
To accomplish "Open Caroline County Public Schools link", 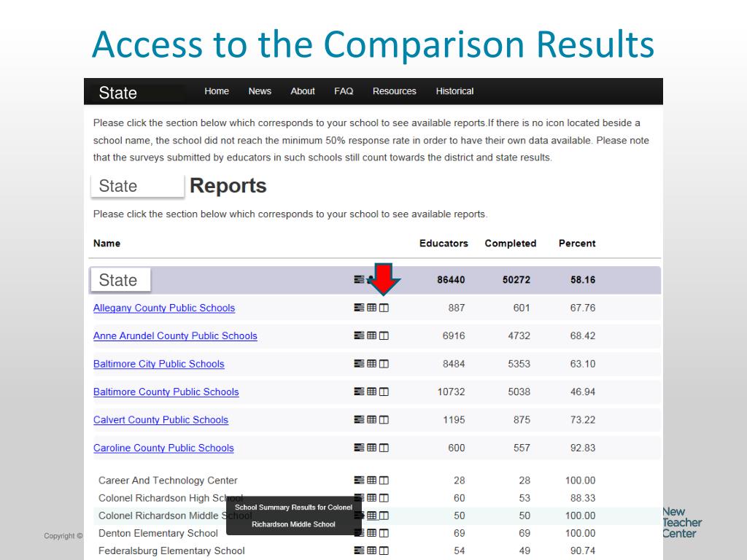I will (163, 448).
